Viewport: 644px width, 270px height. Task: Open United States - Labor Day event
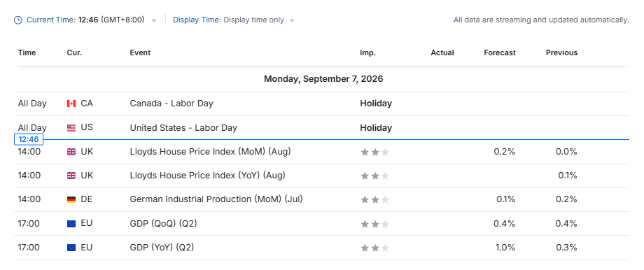(183, 127)
